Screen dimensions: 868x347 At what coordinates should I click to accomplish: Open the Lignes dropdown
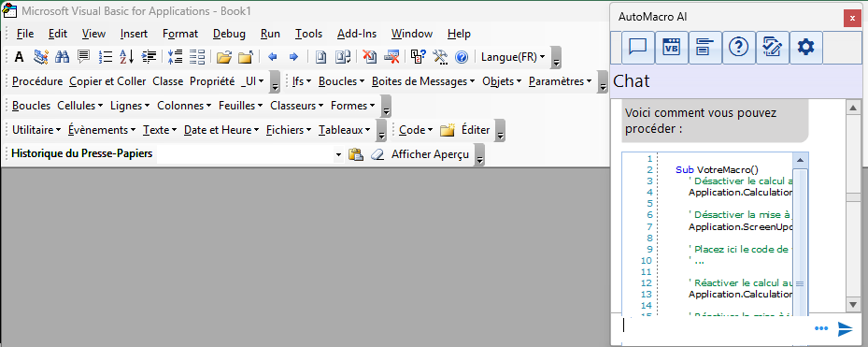pyautogui.click(x=130, y=106)
